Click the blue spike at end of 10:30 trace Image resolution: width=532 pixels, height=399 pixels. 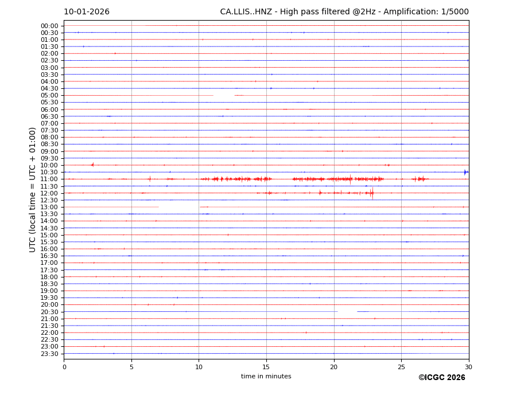click(x=465, y=172)
